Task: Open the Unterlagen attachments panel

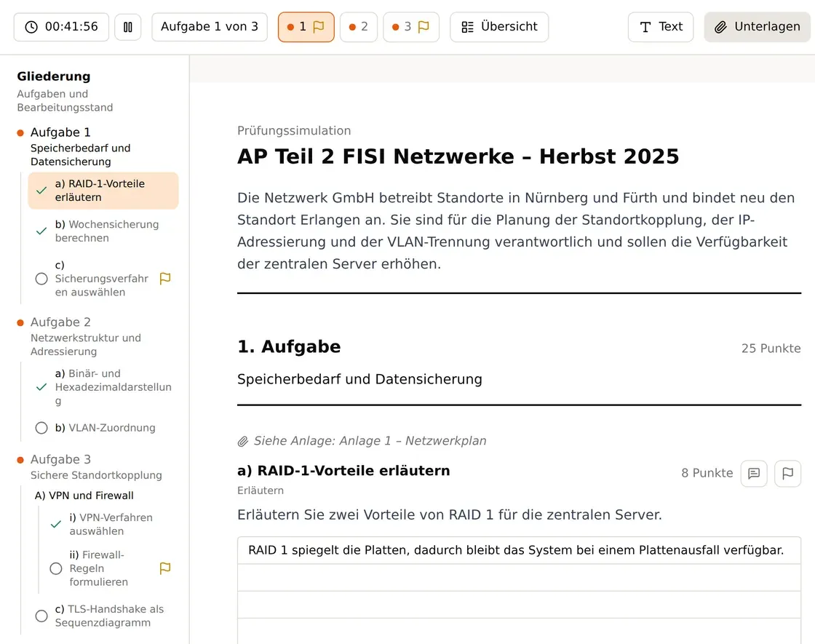Action: pos(758,27)
